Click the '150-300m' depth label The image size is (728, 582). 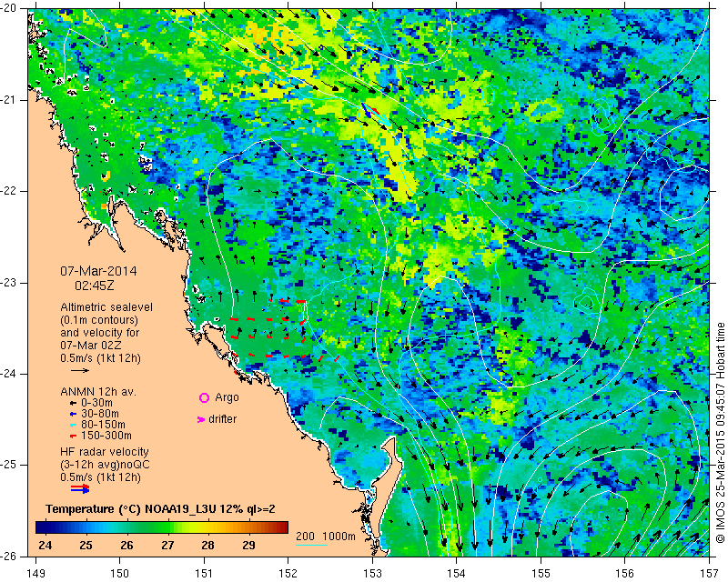coord(106,436)
